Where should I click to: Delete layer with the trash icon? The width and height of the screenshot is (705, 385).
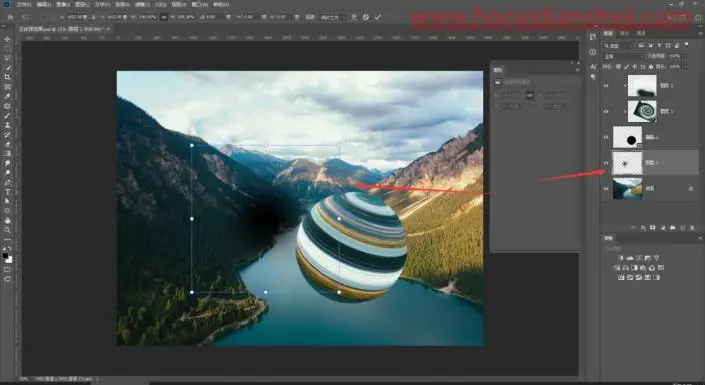click(692, 228)
